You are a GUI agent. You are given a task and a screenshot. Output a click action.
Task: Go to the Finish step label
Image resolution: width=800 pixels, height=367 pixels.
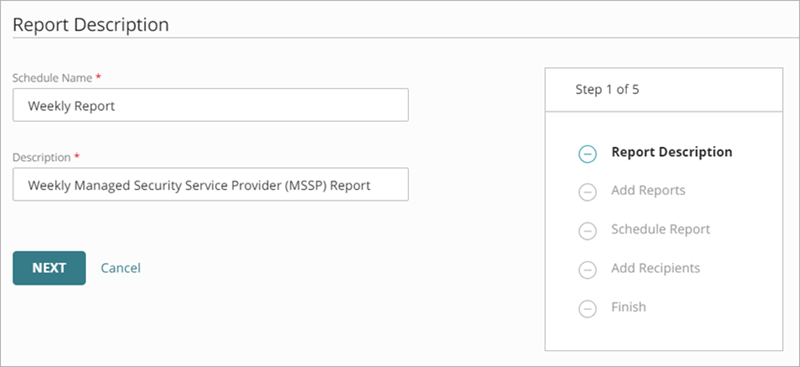629,307
